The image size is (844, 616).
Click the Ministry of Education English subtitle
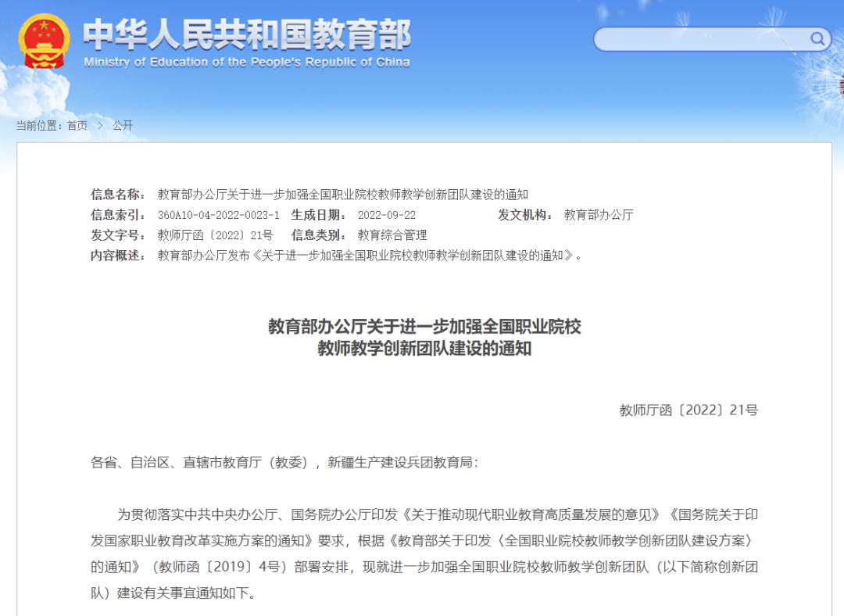(x=246, y=63)
